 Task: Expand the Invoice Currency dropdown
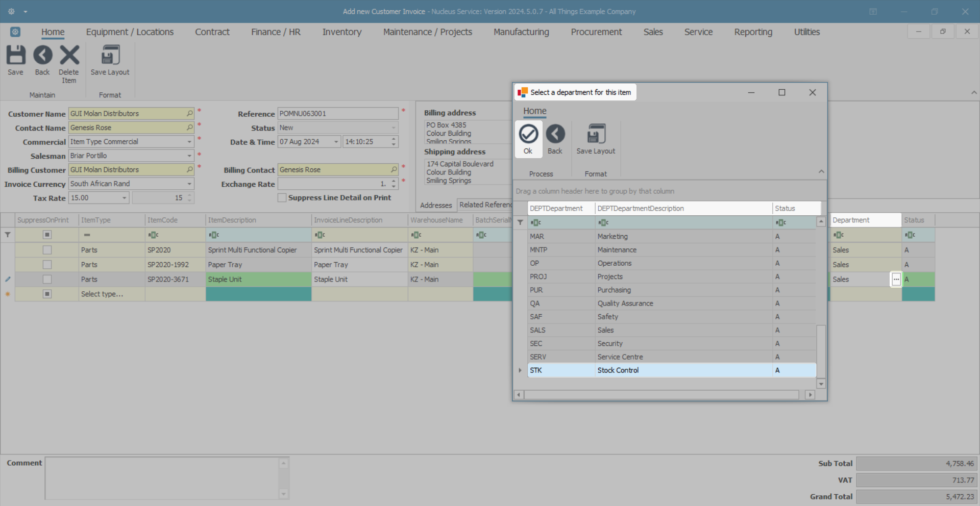pos(189,184)
